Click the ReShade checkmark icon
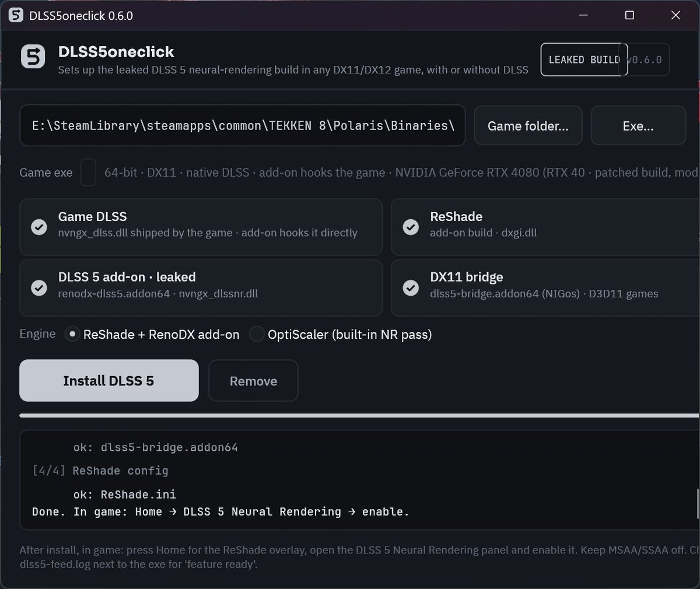The image size is (700, 589). pyautogui.click(x=411, y=227)
